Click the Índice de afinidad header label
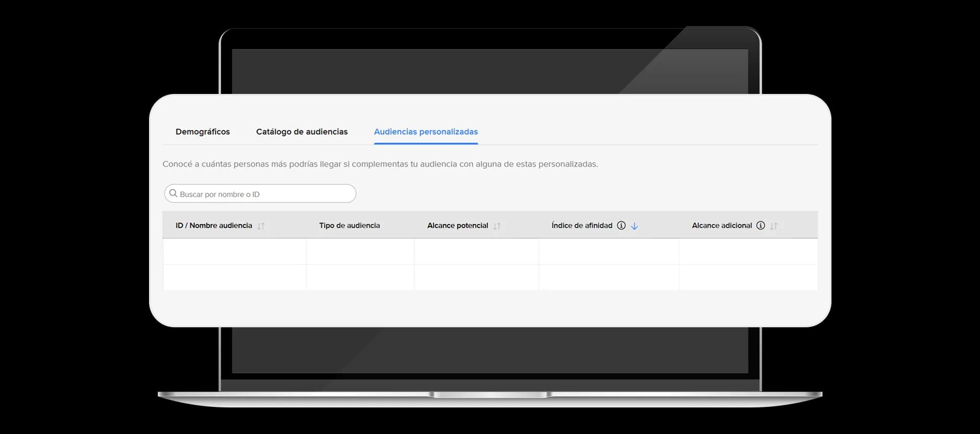This screenshot has height=434, width=980. 582,225
